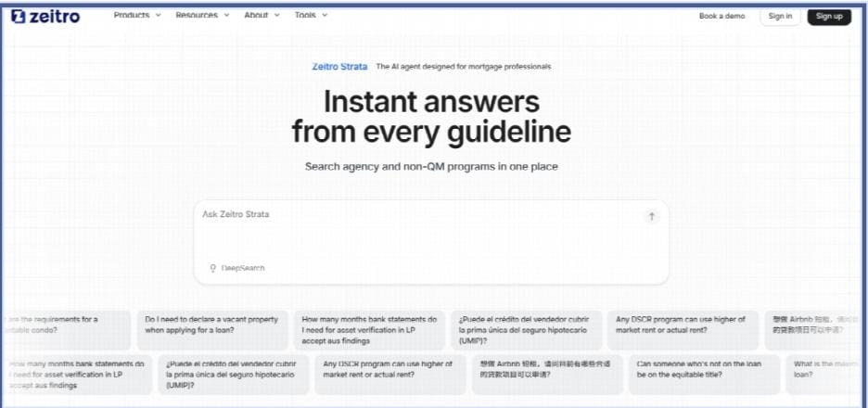Click the 'Instant answers from every guideline' heading
The width and height of the screenshot is (868, 408).
[431, 117]
